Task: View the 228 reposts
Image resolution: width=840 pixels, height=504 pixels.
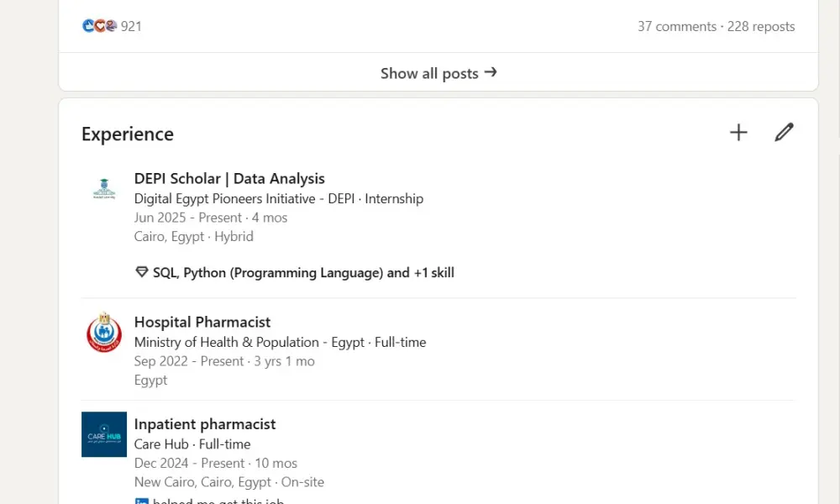Action: pos(761,26)
